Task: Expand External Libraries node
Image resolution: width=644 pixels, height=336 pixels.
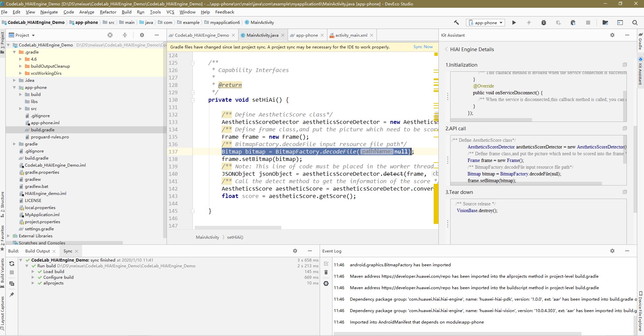Action: [x=8, y=236]
